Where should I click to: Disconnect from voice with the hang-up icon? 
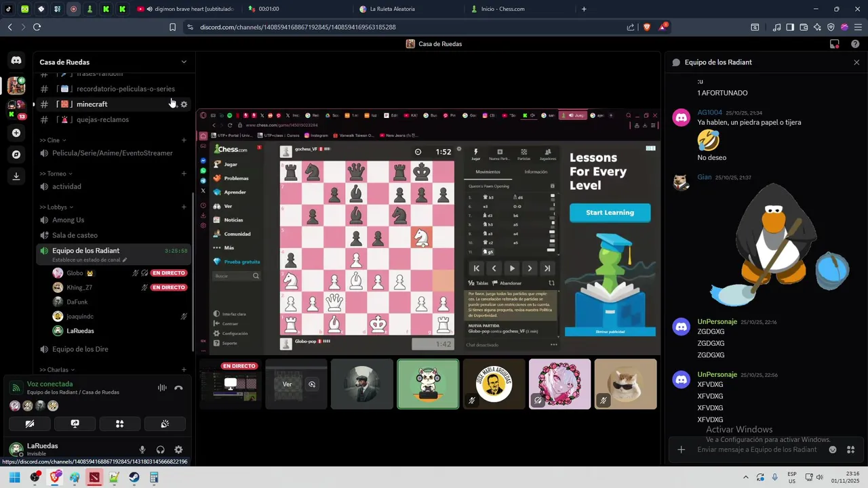[x=178, y=388]
